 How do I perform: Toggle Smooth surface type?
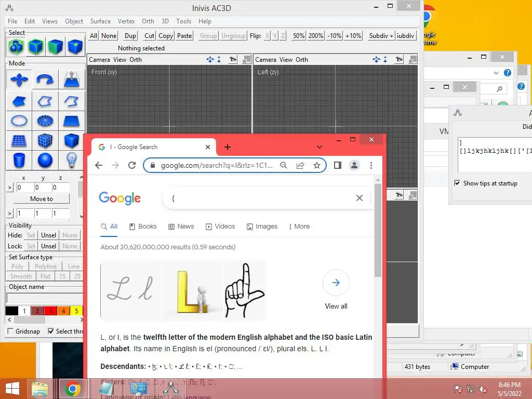click(x=21, y=276)
